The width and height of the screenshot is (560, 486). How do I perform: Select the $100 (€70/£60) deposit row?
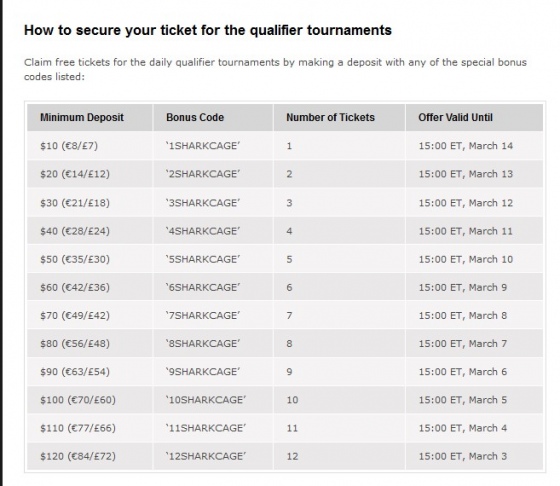285,400
